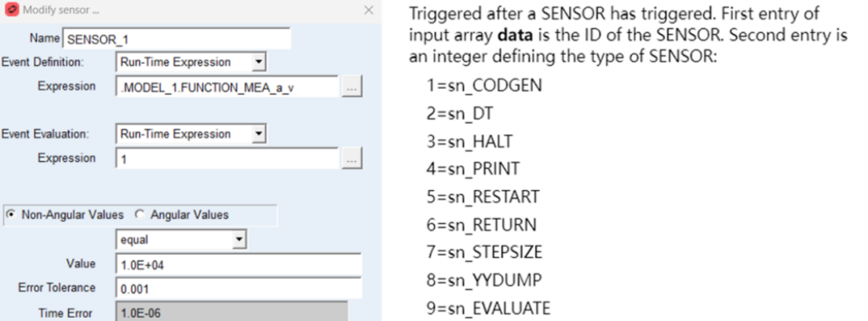This screenshot has height=321, width=868.
Task: Click the Adams icon in the title bar
Action: (10, 11)
